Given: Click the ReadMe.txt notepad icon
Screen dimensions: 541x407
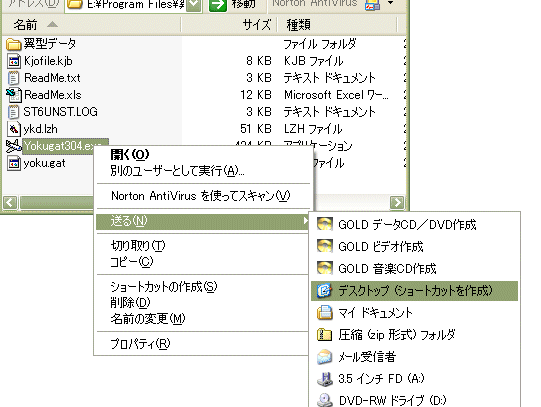Looking at the screenshot, I should (14, 78).
